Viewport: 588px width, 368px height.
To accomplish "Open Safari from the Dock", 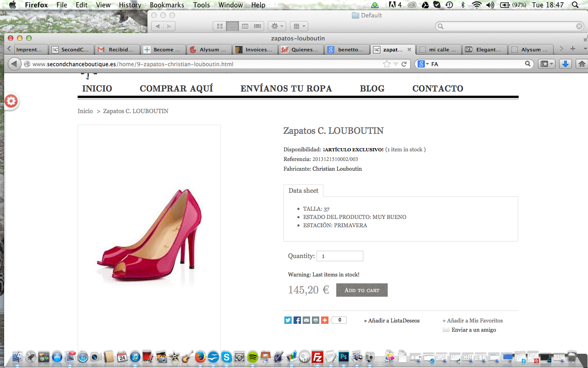I will 83,356.
